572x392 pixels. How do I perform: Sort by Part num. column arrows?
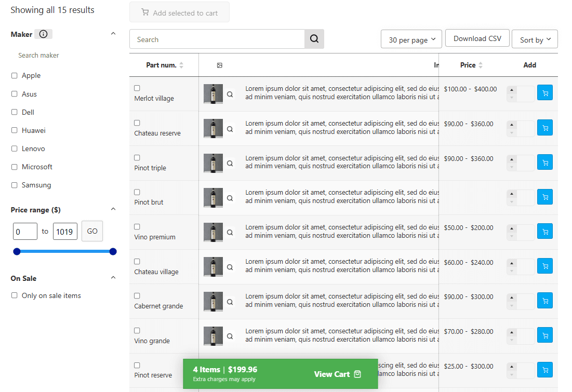[x=181, y=65]
